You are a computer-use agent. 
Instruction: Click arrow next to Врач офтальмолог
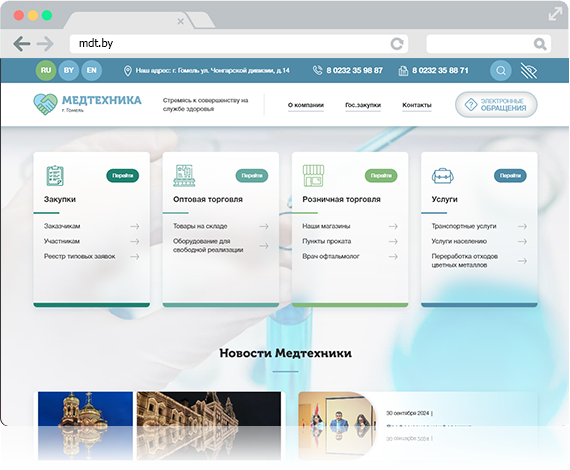pyautogui.click(x=393, y=256)
